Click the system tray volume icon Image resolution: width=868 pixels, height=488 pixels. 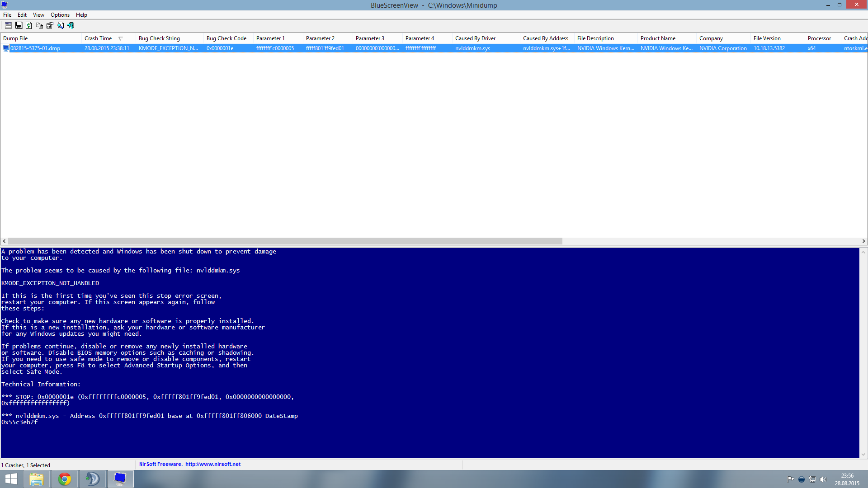click(x=823, y=479)
